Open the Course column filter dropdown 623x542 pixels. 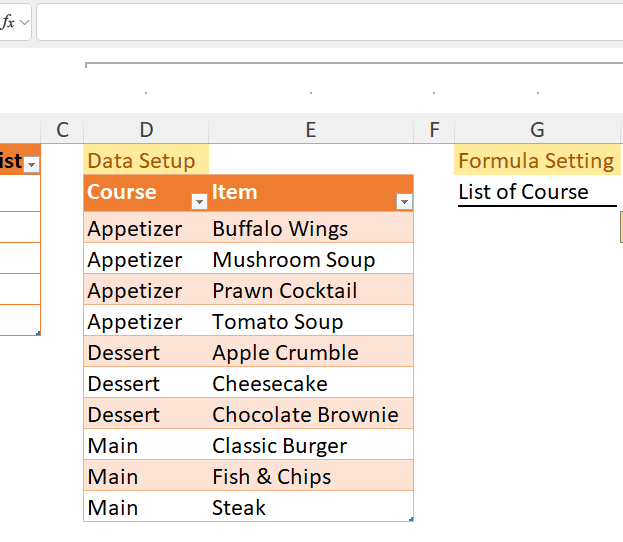point(199,202)
